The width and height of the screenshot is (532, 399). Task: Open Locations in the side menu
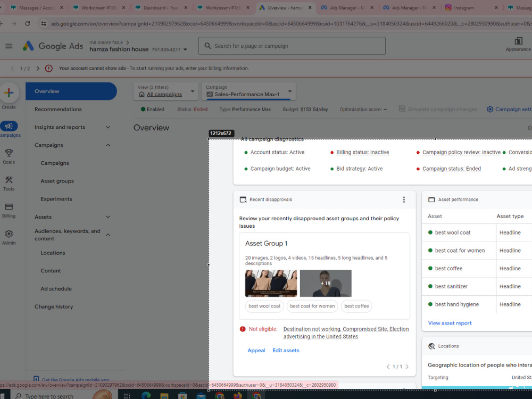[53, 253]
